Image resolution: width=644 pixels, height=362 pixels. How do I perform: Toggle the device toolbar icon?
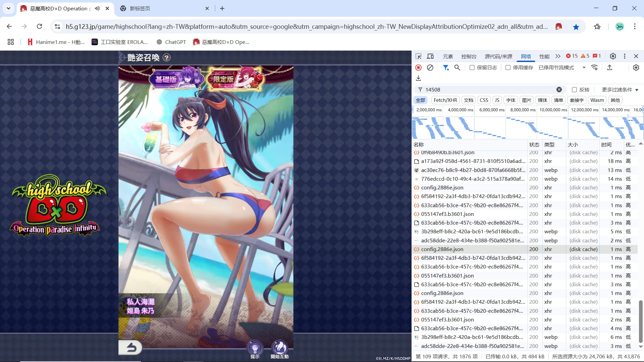click(x=430, y=56)
